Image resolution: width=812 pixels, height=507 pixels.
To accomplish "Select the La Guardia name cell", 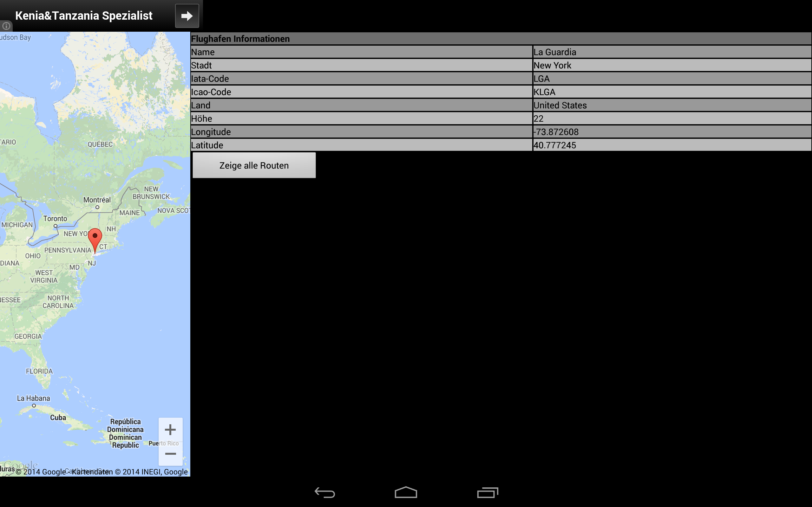I will pos(555,52).
